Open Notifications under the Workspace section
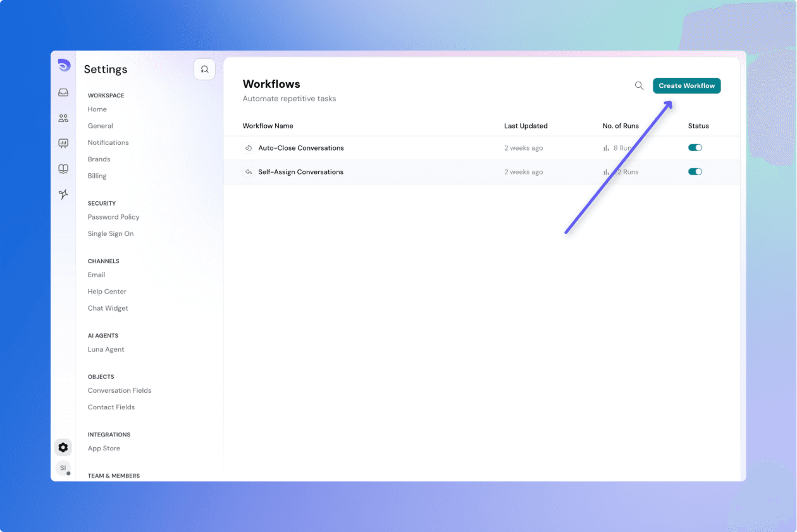The height and width of the screenshot is (532, 797). (108, 142)
